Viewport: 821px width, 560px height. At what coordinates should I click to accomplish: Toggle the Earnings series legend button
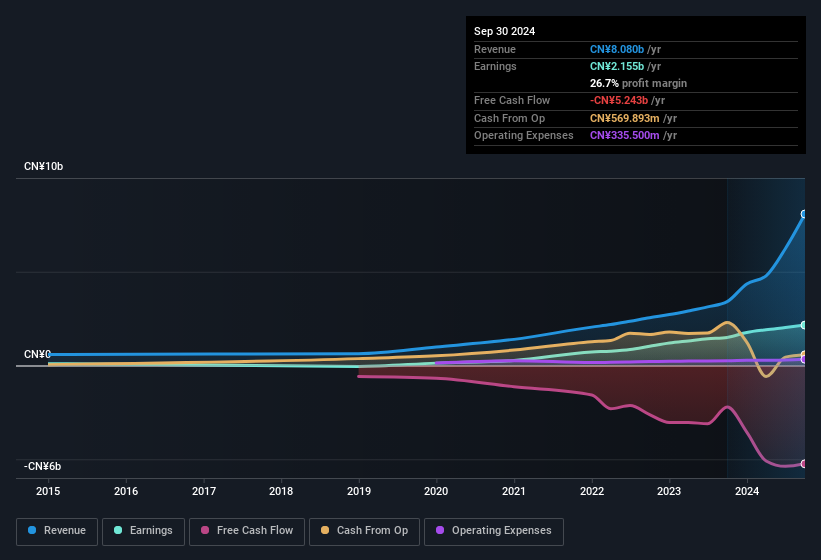(x=143, y=531)
